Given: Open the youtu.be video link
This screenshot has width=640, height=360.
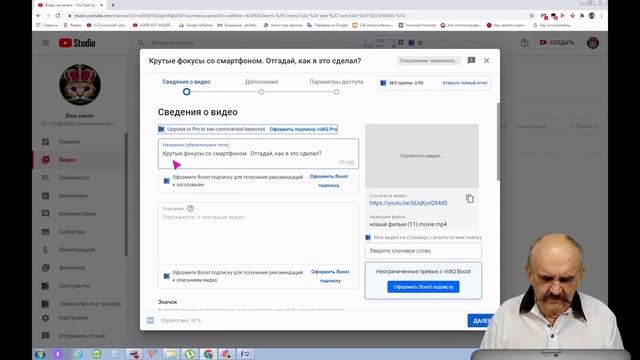Looking at the screenshot, I should [408, 203].
